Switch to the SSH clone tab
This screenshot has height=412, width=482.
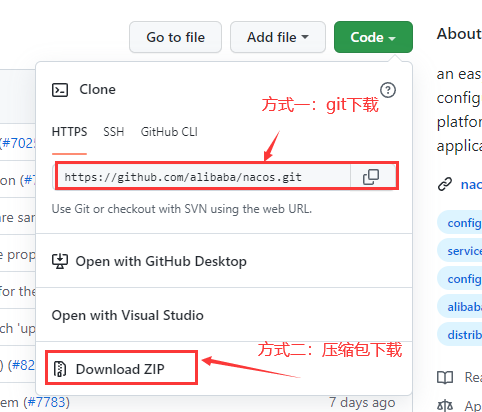click(114, 132)
